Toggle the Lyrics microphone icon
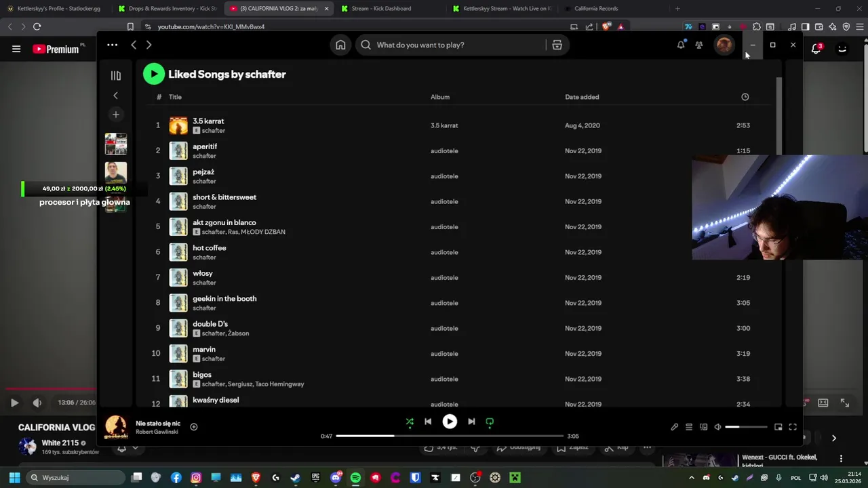 coord(674,427)
